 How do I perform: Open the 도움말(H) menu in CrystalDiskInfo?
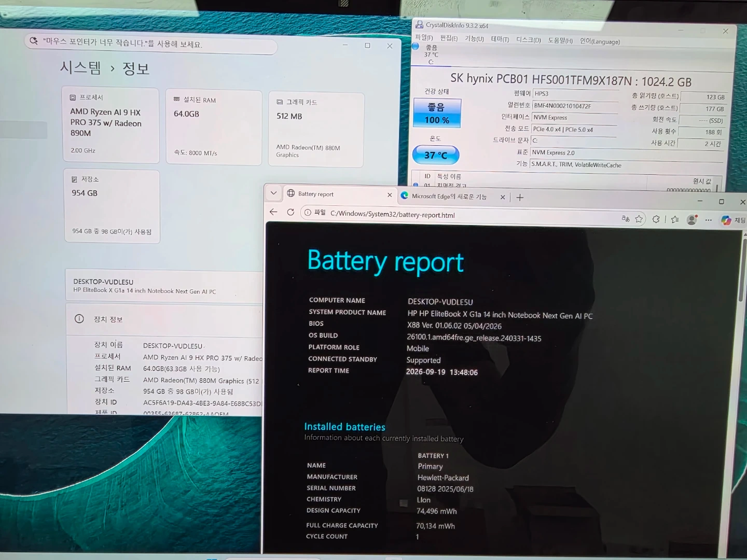[x=560, y=40]
